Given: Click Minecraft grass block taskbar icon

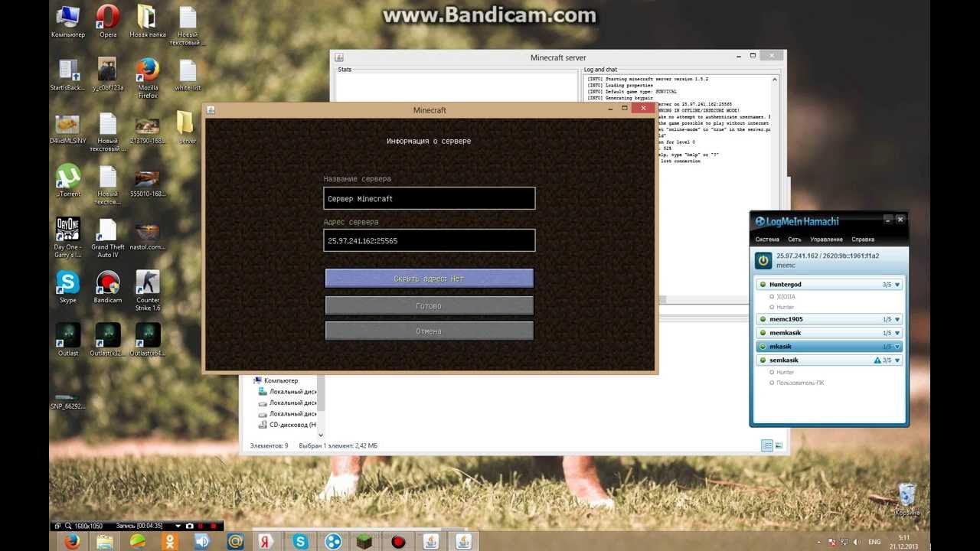Looking at the screenshot, I should pyautogui.click(x=365, y=541).
